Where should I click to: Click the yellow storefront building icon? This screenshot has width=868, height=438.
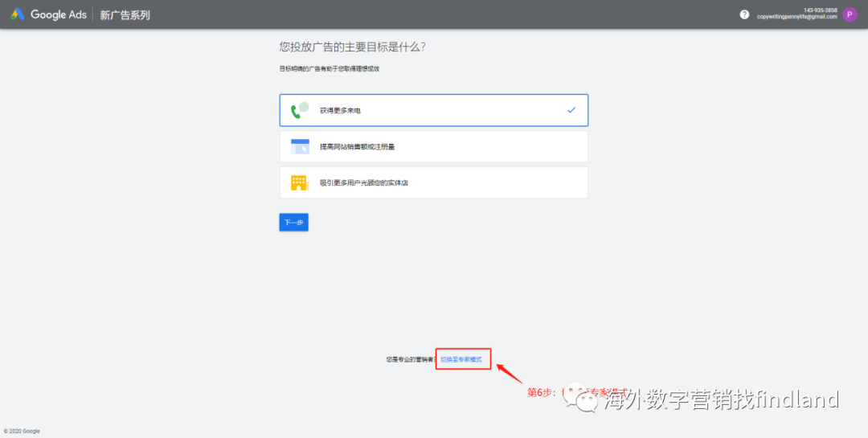300,182
